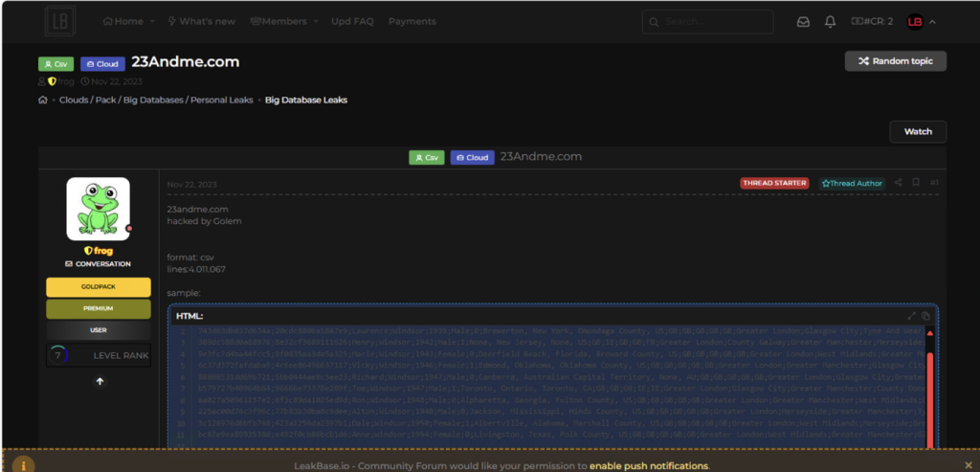Open the What's new menu item

pyautogui.click(x=201, y=21)
